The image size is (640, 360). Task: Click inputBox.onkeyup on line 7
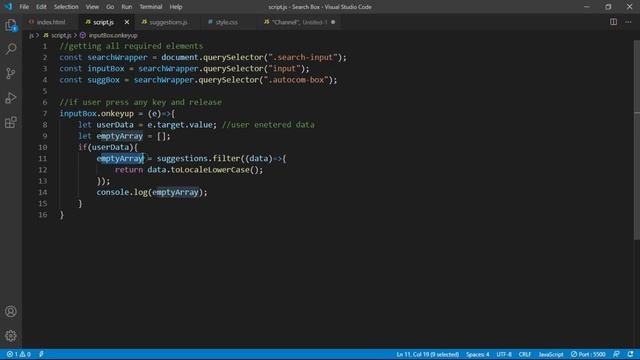96,113
